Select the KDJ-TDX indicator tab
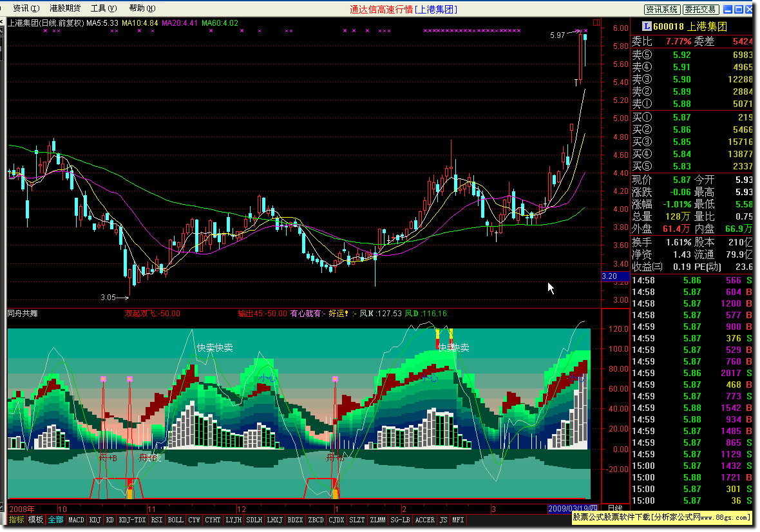 (132, 520)
